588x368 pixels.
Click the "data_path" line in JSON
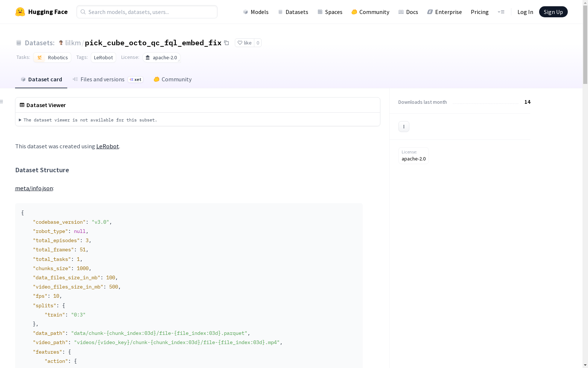(x=141, y=333)
